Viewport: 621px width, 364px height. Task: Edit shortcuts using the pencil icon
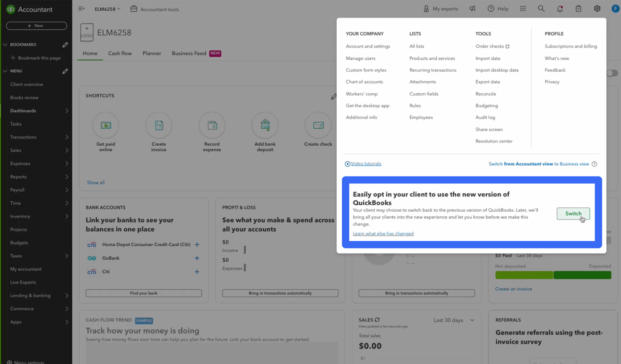tap(334, 97)
